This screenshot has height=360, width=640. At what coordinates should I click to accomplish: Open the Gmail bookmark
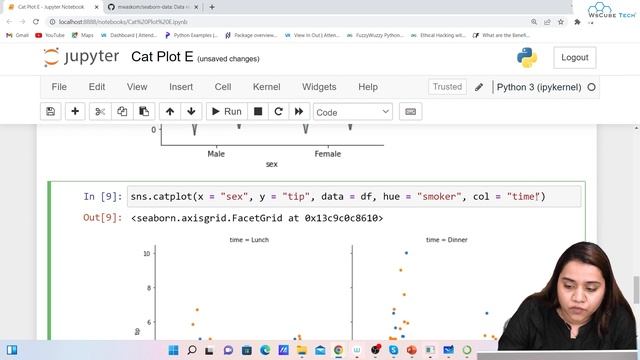(x=18, y=36)
